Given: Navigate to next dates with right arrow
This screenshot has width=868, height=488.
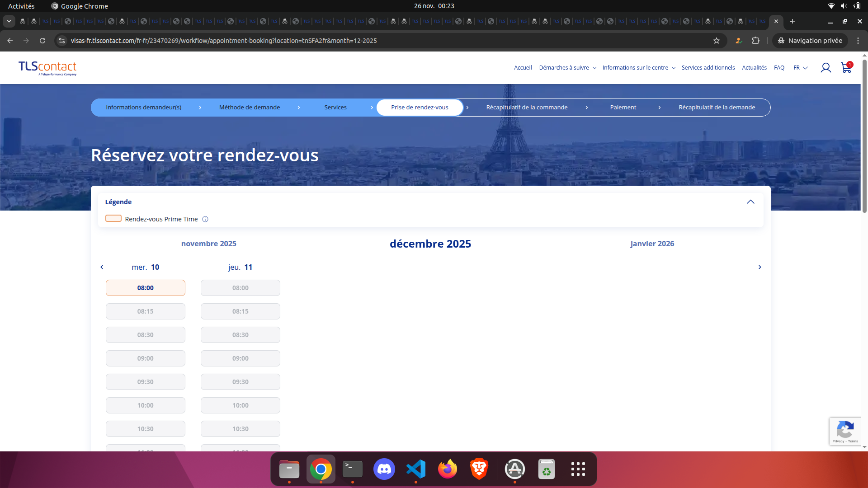Looking at the screenshot, I should point(759,267).
